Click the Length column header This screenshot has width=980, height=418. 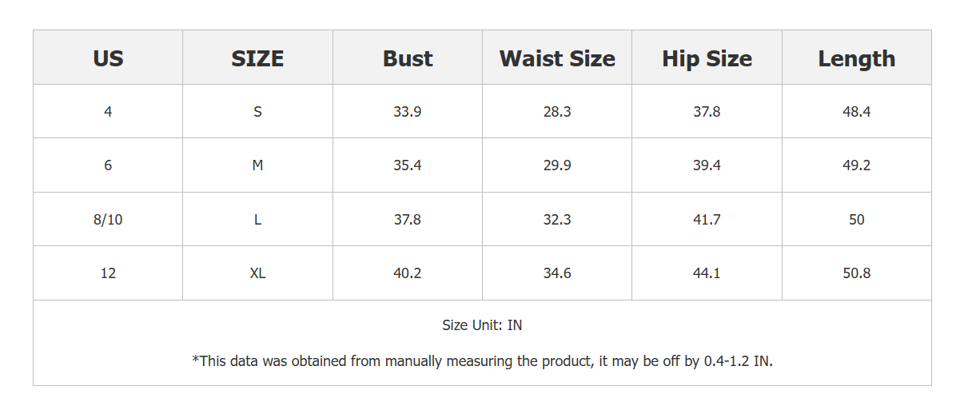pyautogui.click(x=856, y=58)
